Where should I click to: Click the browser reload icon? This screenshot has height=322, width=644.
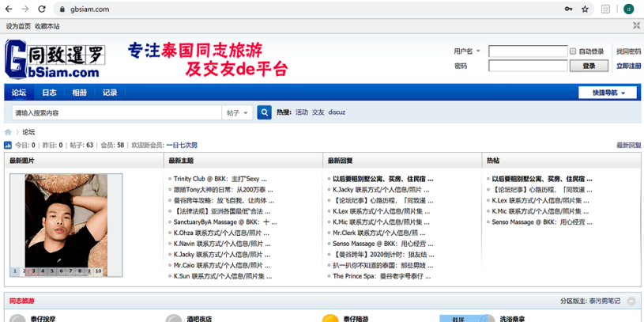[x=42, y=9]
